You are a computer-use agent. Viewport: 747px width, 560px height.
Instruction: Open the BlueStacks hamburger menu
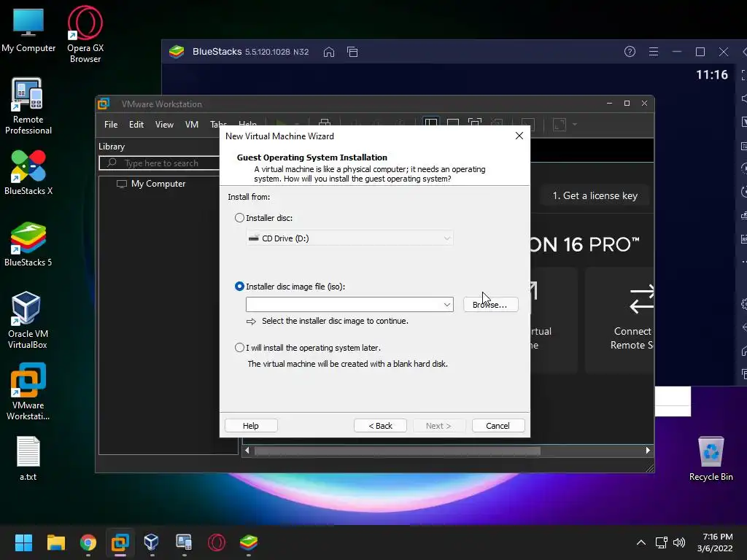click(x=654, y=52)
